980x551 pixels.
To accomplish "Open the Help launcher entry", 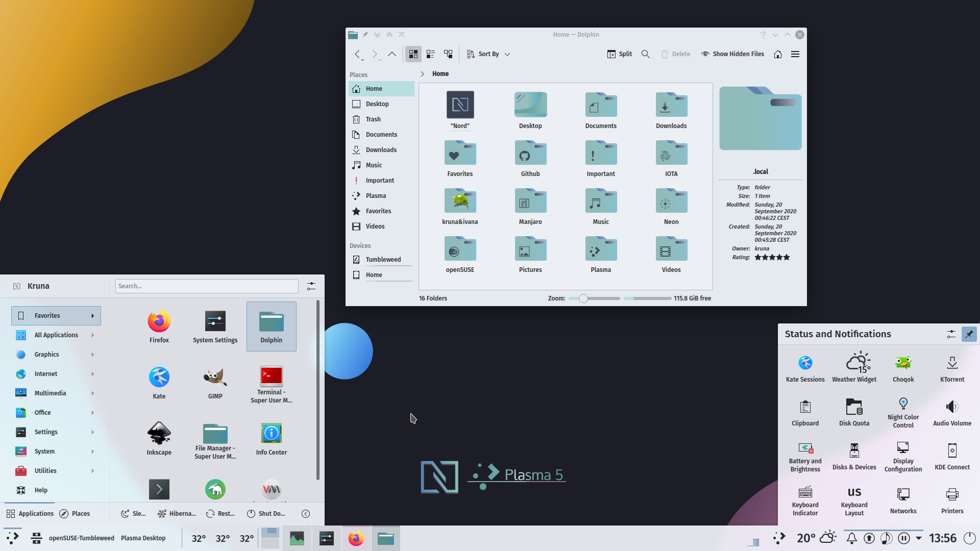I will 56,490.
